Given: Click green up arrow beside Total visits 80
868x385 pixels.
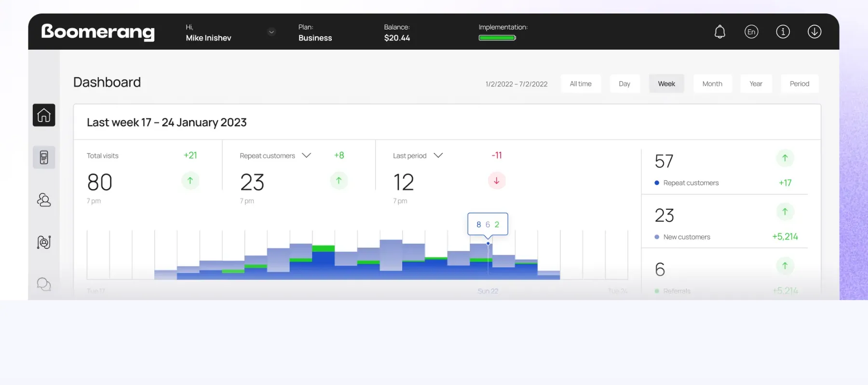Looking at the screenshot, I should [190, 181].
